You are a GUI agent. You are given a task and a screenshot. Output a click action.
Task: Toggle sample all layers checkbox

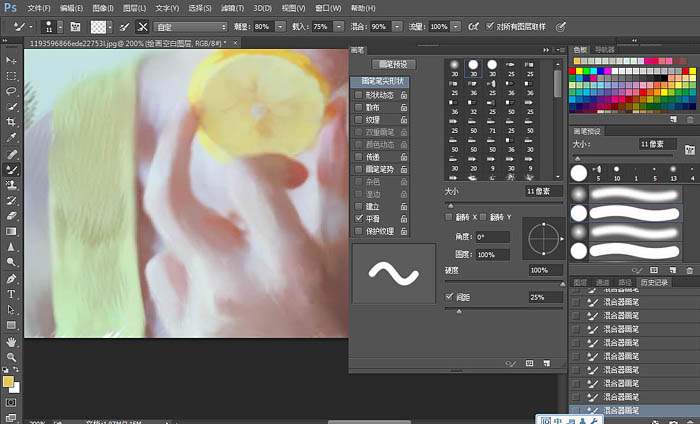click(490, 26)
